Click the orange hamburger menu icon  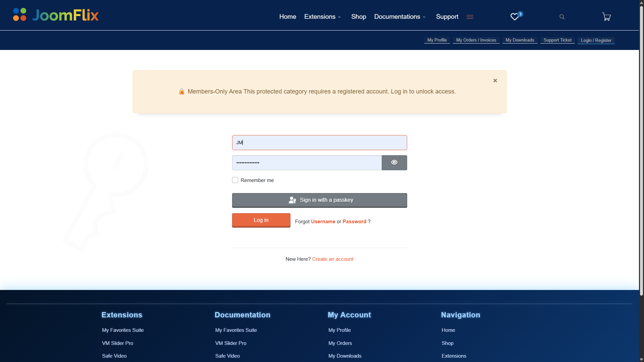[470, 17]
